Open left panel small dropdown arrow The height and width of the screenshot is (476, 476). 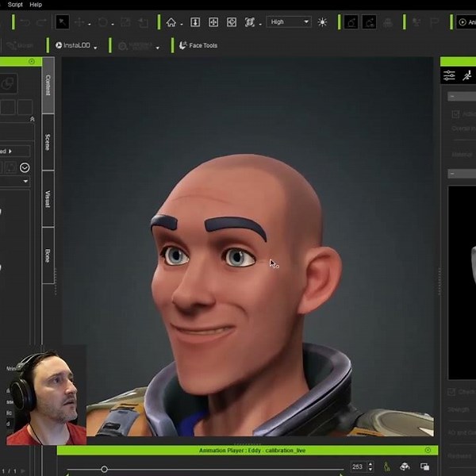tap(25, 181)
